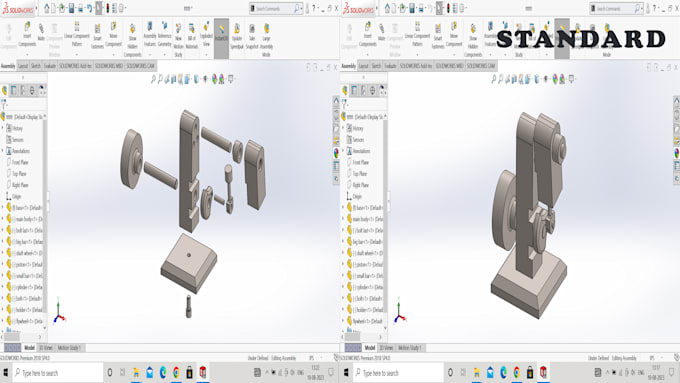Toggle the Select cursor tool in the exploded-view window
The image size is (680, 383).
99,8
